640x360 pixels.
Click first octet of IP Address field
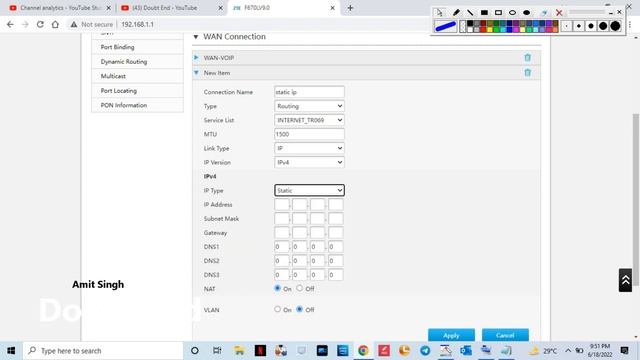[282, 204]
